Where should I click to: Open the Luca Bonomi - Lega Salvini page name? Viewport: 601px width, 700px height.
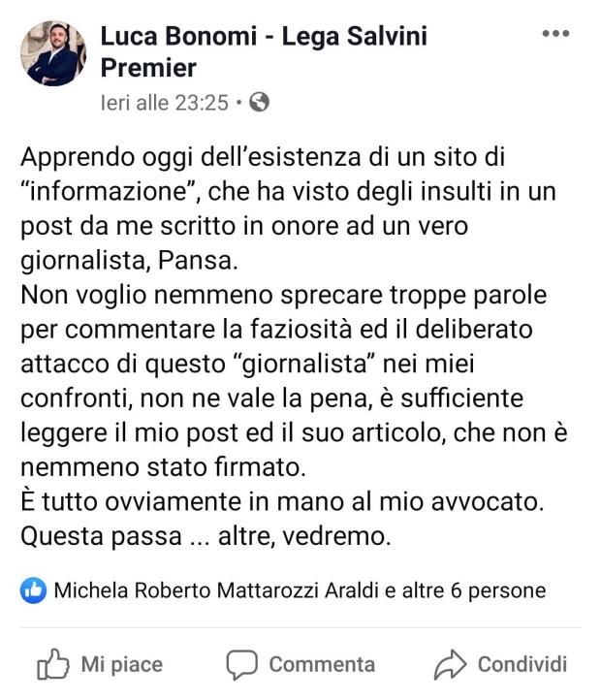tap(264, 51)
